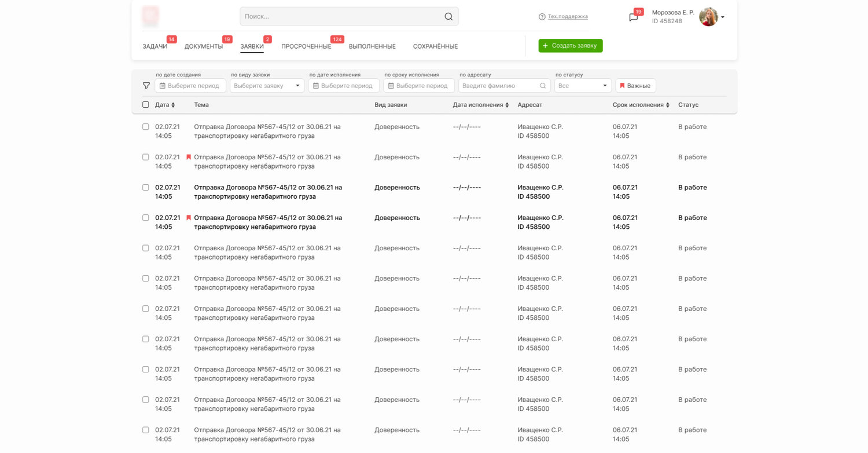Click the Вид заявки column header
This screenshot has width=868, height=453.
point(391,105)
